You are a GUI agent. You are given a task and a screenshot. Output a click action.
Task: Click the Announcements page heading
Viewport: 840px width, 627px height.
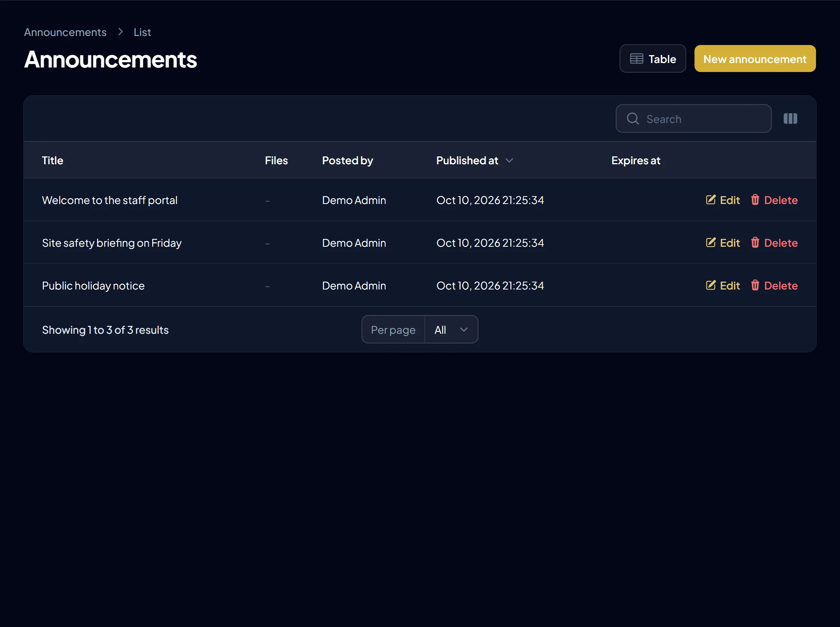pyautogui.click(x=111, y=60)
